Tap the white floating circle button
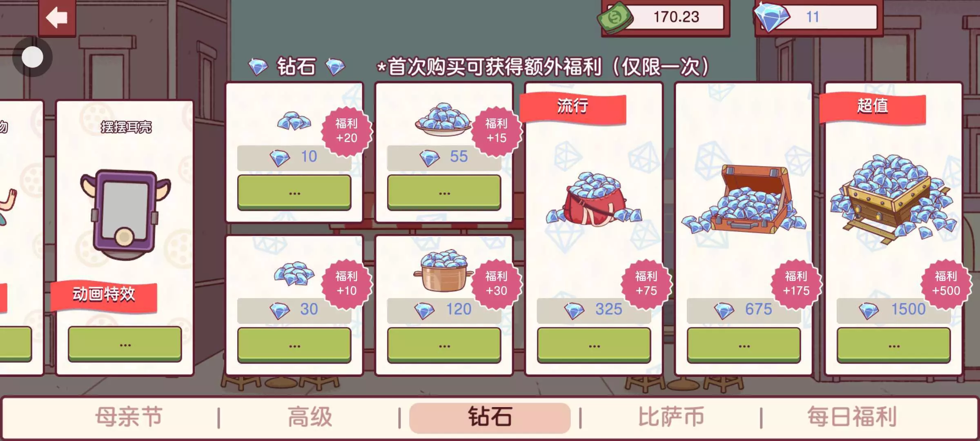 32,57
